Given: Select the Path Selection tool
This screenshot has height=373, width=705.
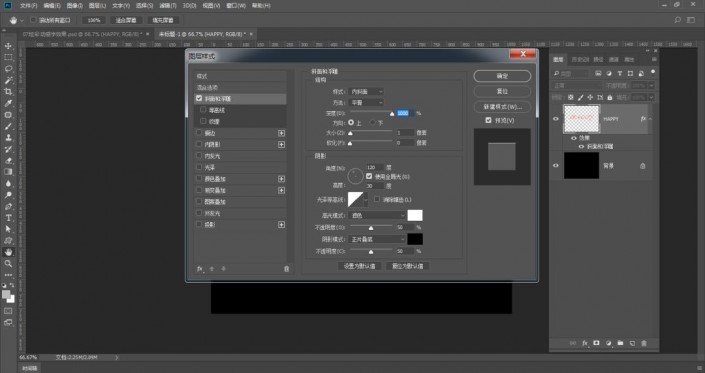Looking at the screenshot, I should 8,229.
